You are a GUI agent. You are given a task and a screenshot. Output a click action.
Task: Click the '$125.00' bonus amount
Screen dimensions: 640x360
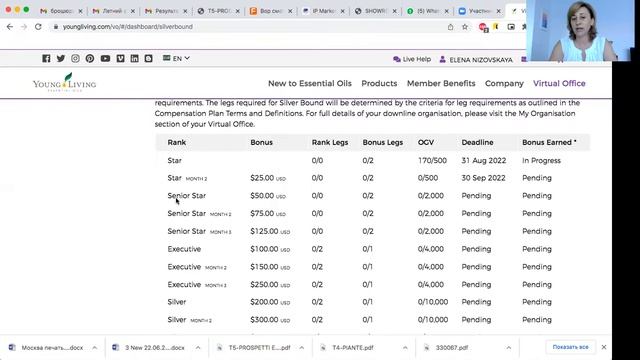pyautogui.click(x=264, y=231)
